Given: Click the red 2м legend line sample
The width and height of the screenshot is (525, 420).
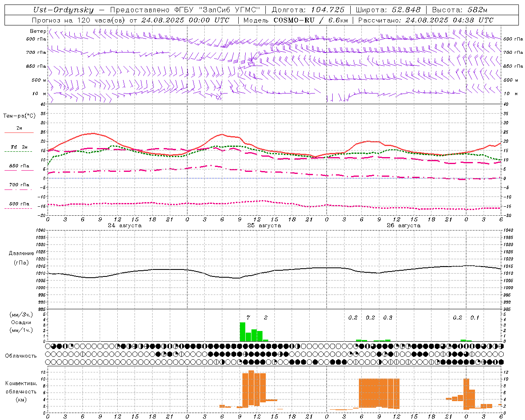Looking at the screenshot, I should [19, 132].
